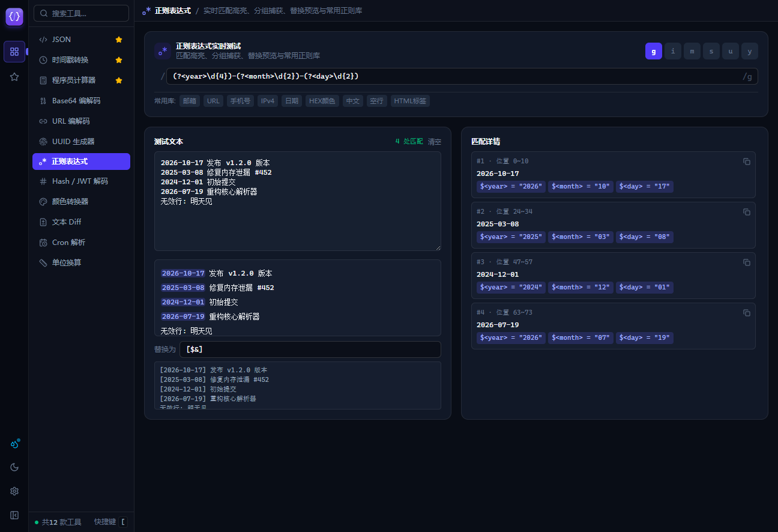Open settings with the gear icon
Viewport: 778px width, 532px height.
14,491
